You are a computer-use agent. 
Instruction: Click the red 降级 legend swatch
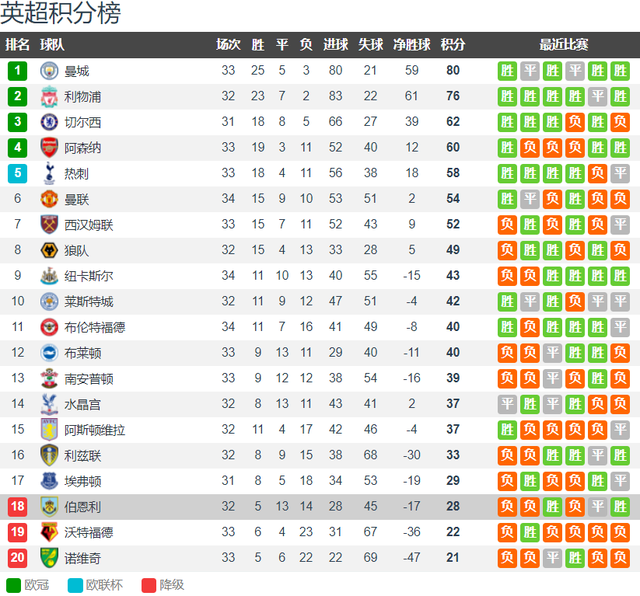tap(149, 585)
